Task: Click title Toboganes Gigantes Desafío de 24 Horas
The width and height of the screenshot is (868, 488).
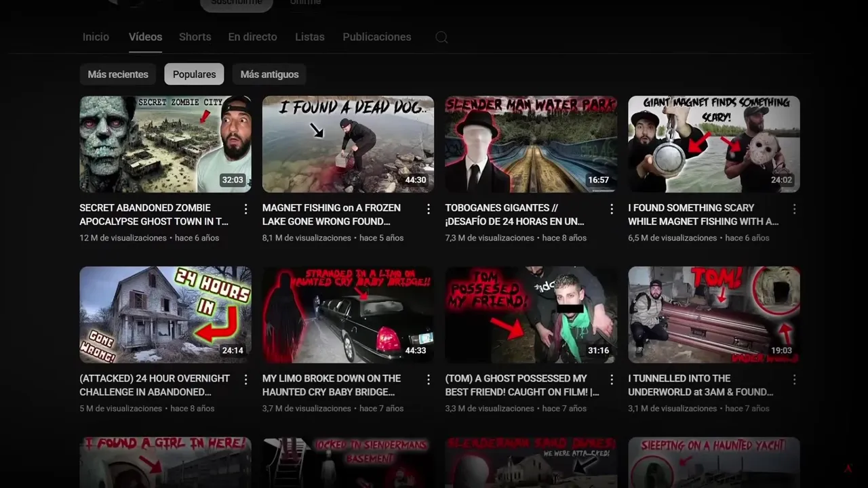Action: coord(515,214)
